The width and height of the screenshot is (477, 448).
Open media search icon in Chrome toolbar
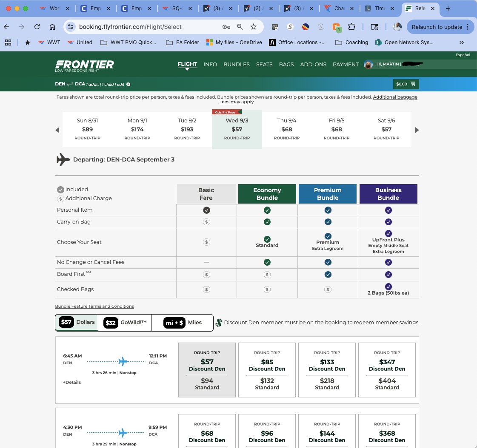[x=374, y=27]
